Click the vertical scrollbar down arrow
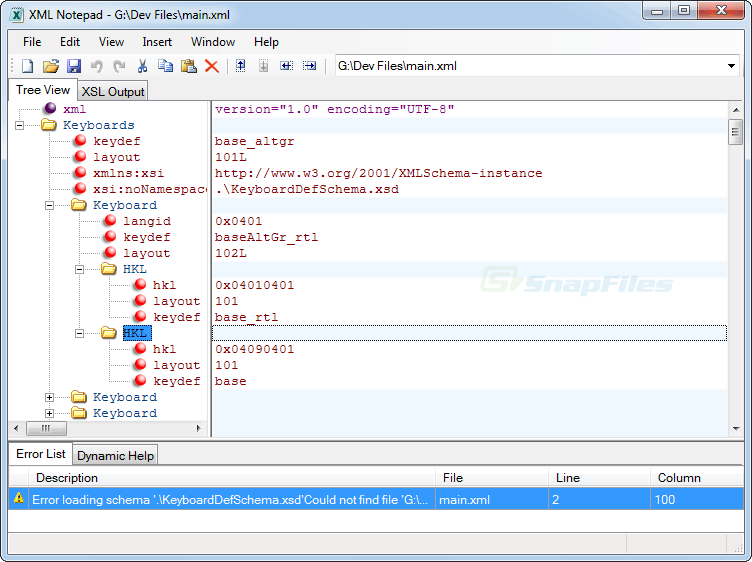 [x=736, y=429]
